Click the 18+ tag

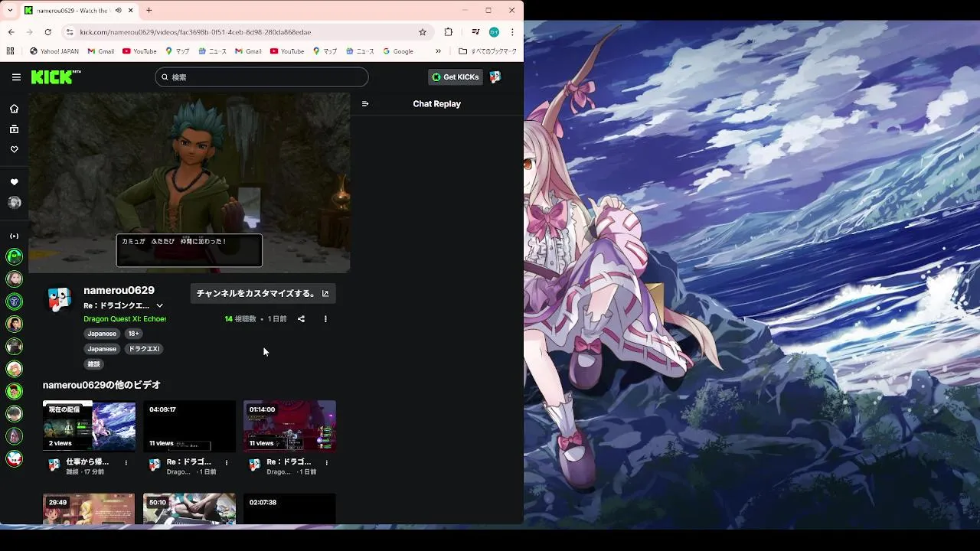133,334
